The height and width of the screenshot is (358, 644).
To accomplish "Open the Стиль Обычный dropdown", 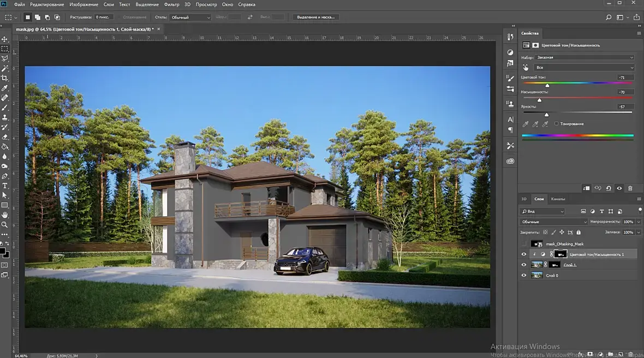I will pos(190,17).
